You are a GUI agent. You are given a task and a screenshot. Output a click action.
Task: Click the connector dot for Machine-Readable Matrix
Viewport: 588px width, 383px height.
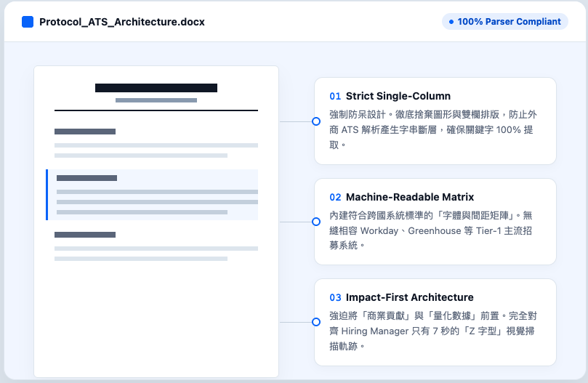(x=315, y=222)
